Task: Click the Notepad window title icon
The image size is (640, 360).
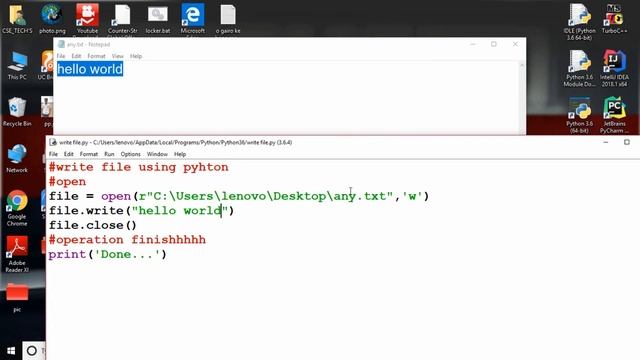Action: (x=61, y=44)
